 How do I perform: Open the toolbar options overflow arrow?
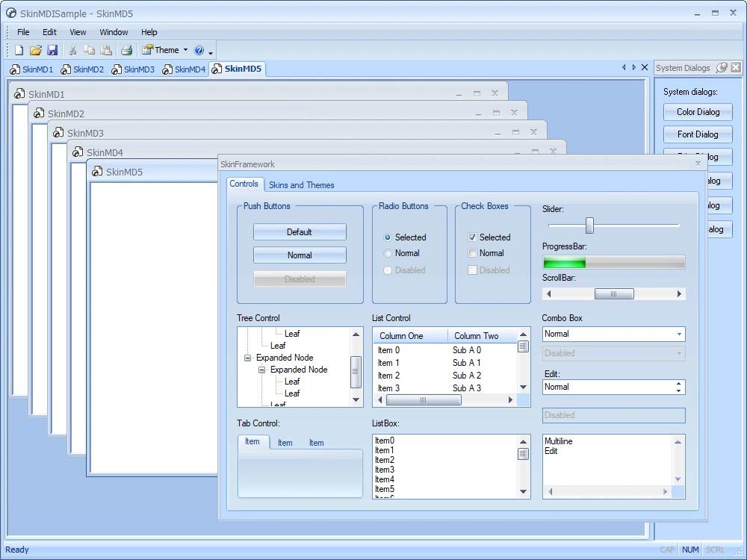(x=211, y=52)
